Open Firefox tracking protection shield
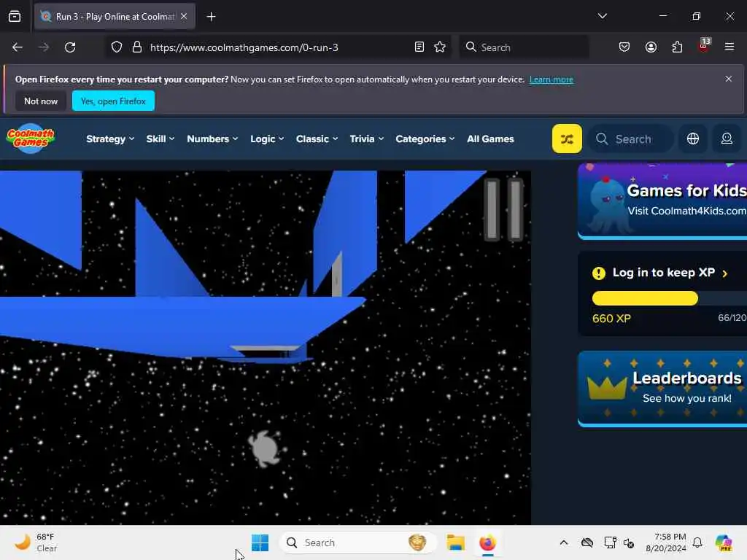747x560 pixels. click(117, 47)
